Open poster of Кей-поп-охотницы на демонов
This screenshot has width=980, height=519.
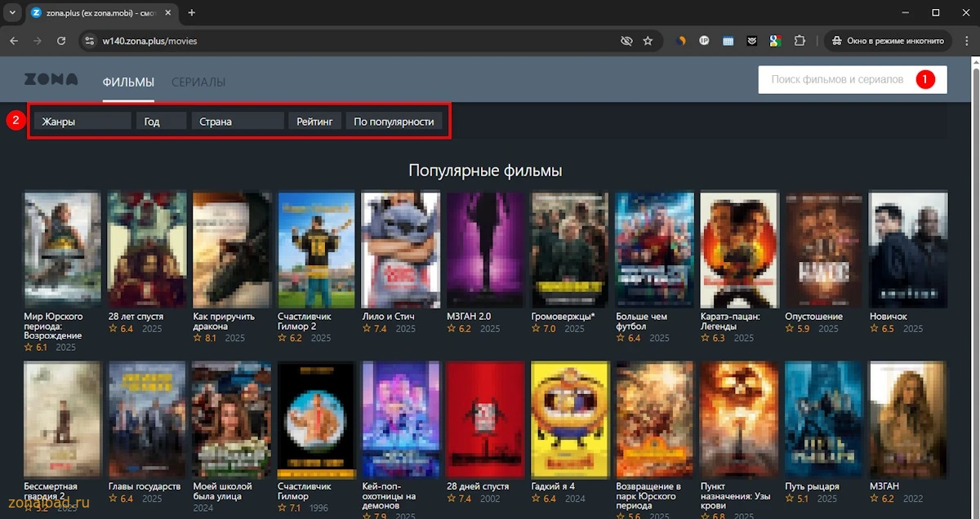401,419
